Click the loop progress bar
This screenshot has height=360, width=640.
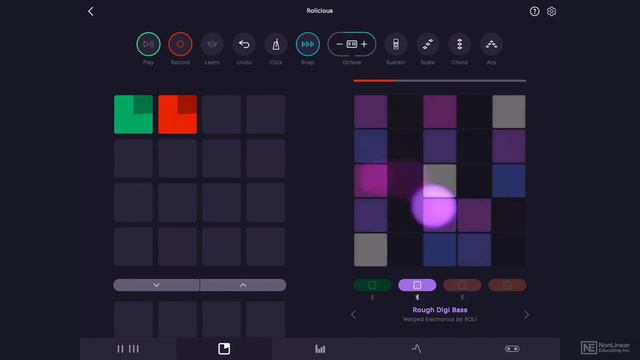(440, 81)
